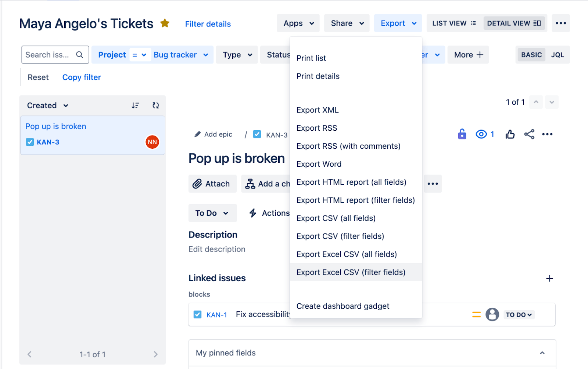Viewport: 588px width, 369px height.
Task: Open the Created sort field dropdown
Action: pyautogui.click(x=47, y=105)
